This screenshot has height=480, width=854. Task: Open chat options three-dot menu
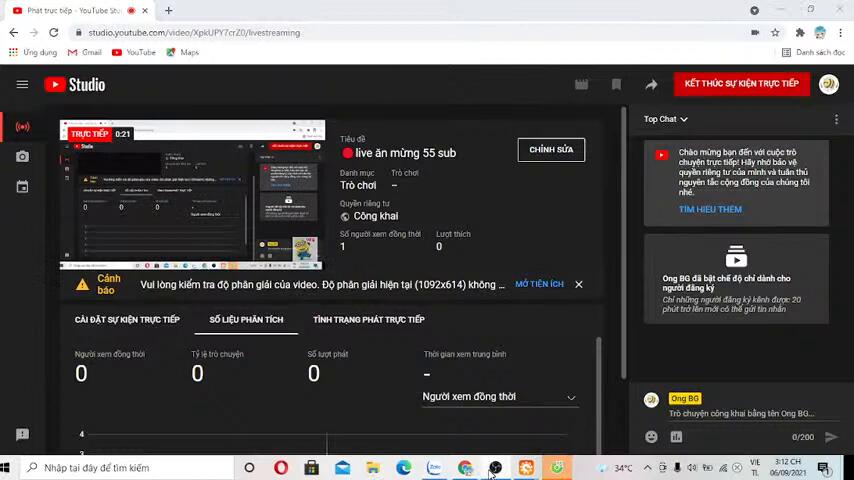click(836, 120)
